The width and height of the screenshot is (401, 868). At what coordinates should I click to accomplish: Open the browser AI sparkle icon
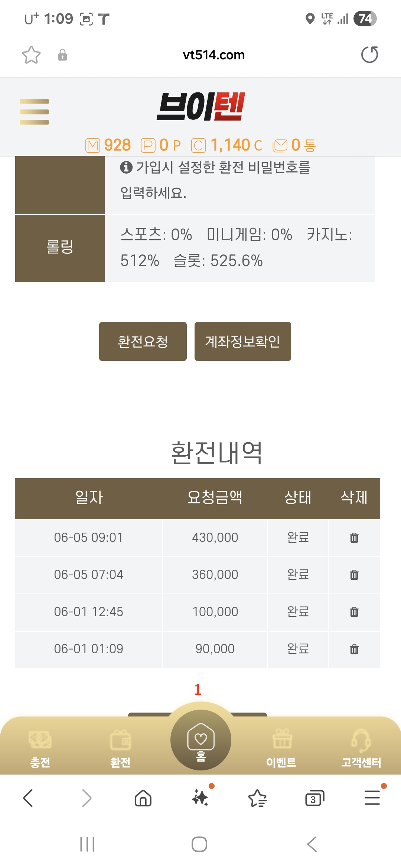coord(201,797)
